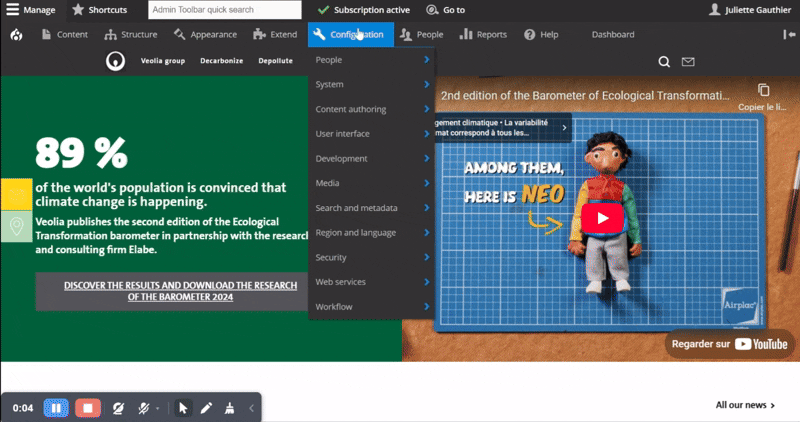
Task: Open the System configuration submenu
Action: (370, 85)
